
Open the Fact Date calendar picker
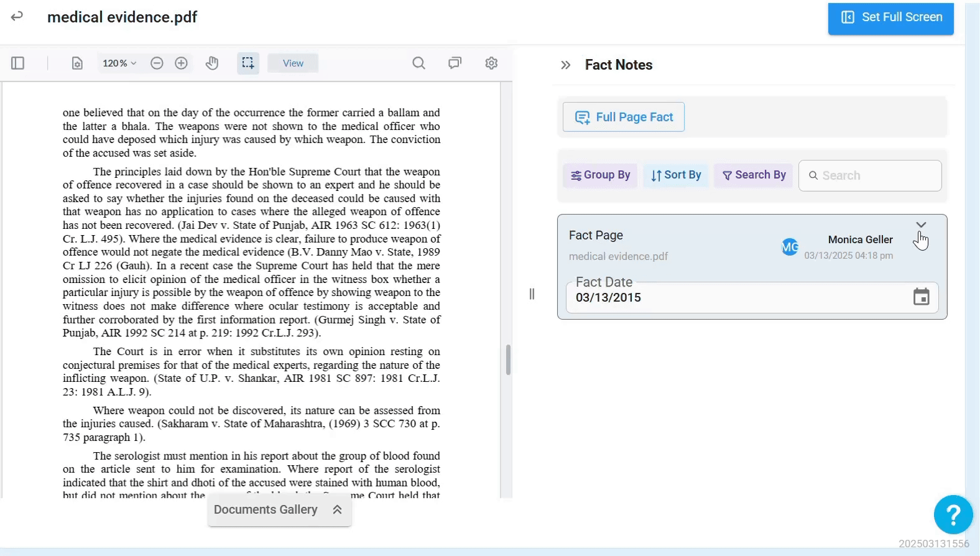(x=921, y=297)
